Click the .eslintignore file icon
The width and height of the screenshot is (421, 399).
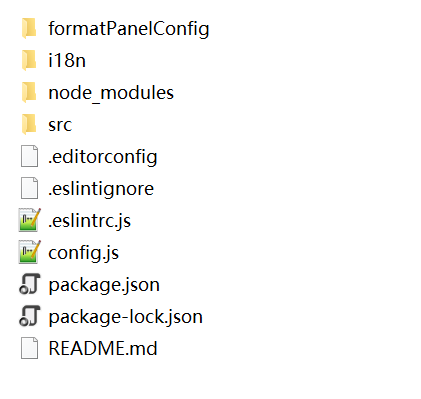coord(29,188)
